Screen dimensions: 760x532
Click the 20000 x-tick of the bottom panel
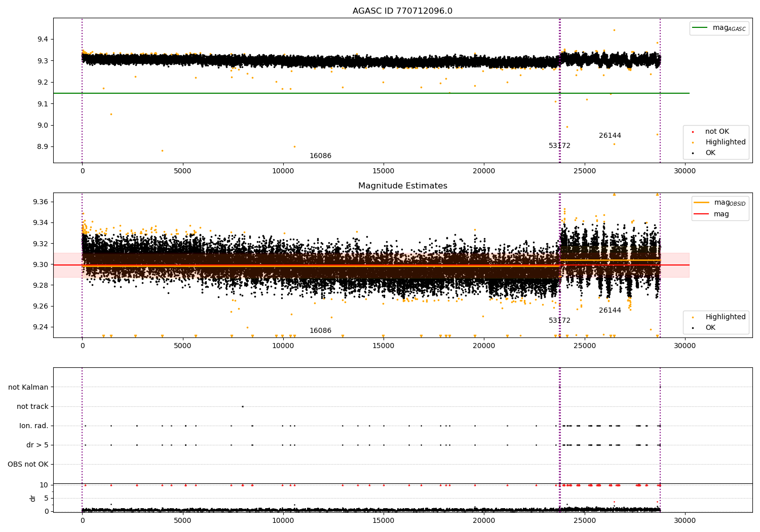(483, 521)
